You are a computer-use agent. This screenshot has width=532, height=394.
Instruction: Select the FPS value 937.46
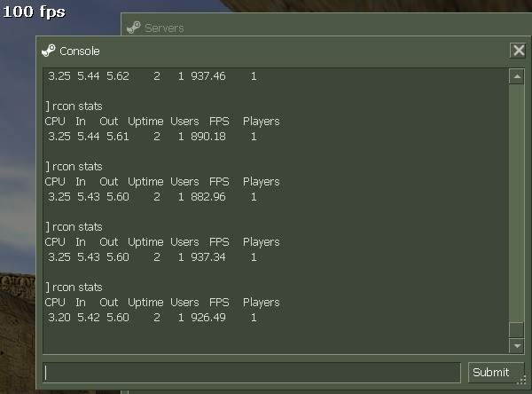208,76
